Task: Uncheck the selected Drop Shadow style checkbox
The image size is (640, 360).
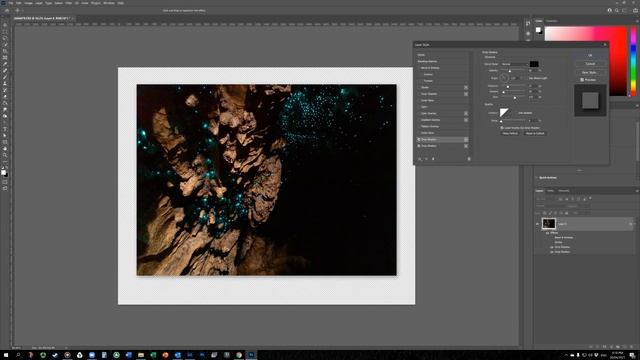Action: click(419, 140)
